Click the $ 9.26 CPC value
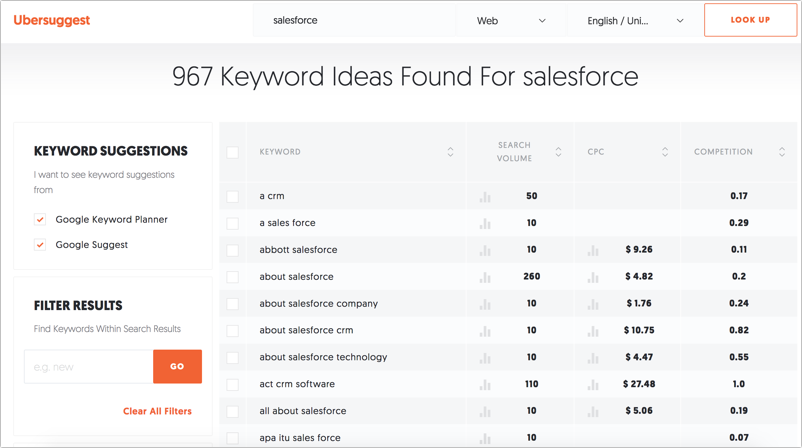Screen dimensions: 802x448 639,250
